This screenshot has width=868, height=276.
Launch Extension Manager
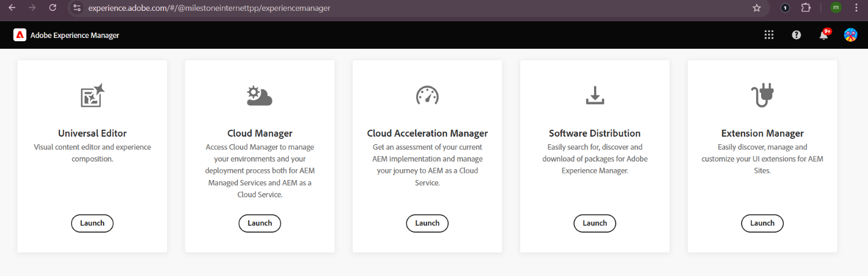(x=762, y=223)
